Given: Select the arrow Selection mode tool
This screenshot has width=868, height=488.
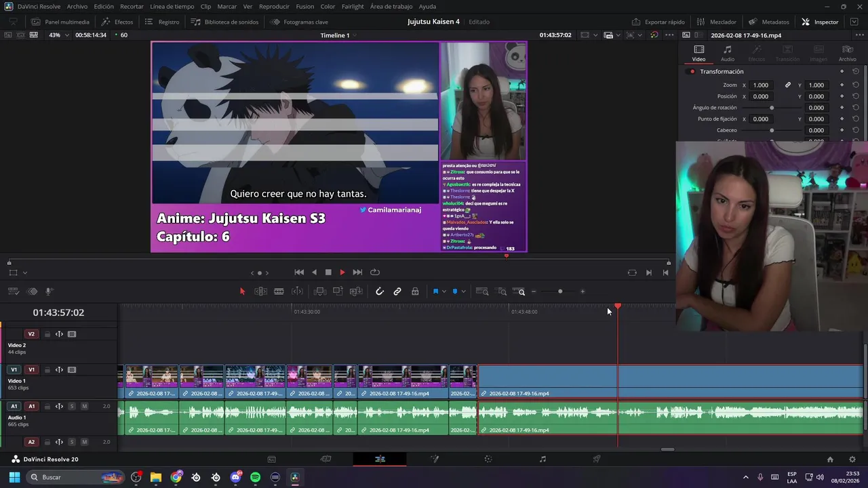Looking at the screenshot, I should (242, 291).
